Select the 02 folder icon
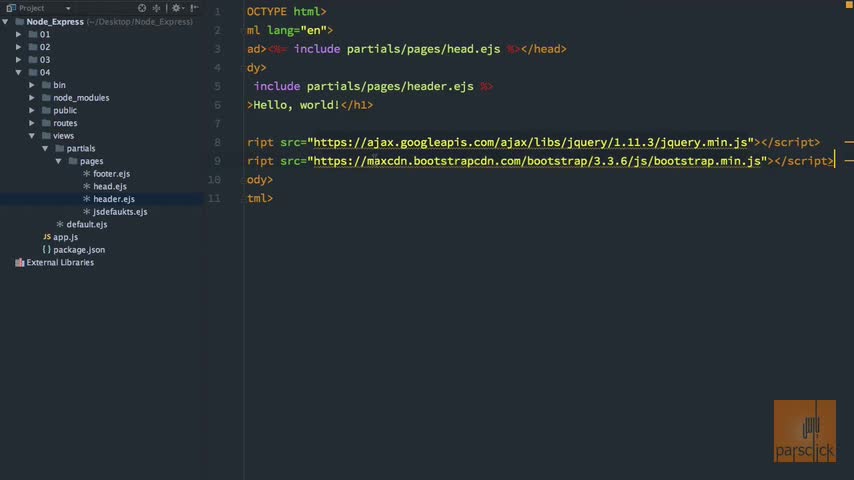This screenshot has width=854, height=480. pos(33,47)
